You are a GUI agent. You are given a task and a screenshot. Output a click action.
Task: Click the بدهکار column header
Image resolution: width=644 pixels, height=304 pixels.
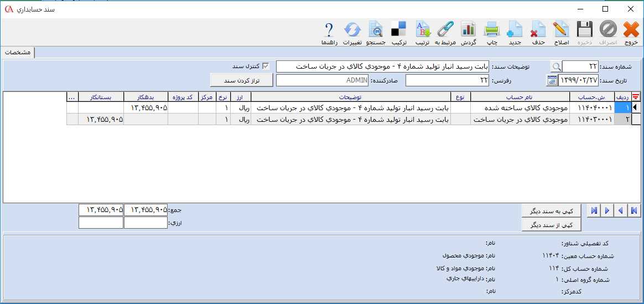[146, 97]
